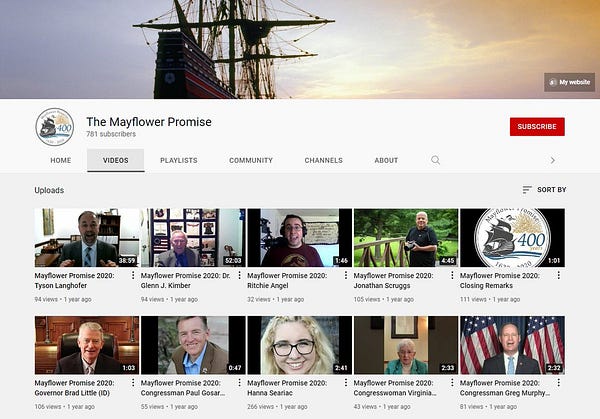Screen dimensions: 600x419
Task: Subscribe to The Mayflower Promise channel
Action: tap(537, 127)
